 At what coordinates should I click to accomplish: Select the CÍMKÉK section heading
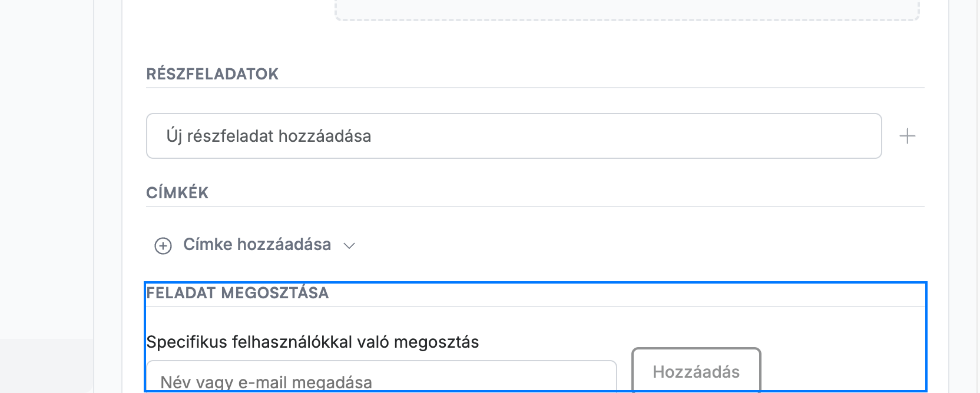pos(177,193)
